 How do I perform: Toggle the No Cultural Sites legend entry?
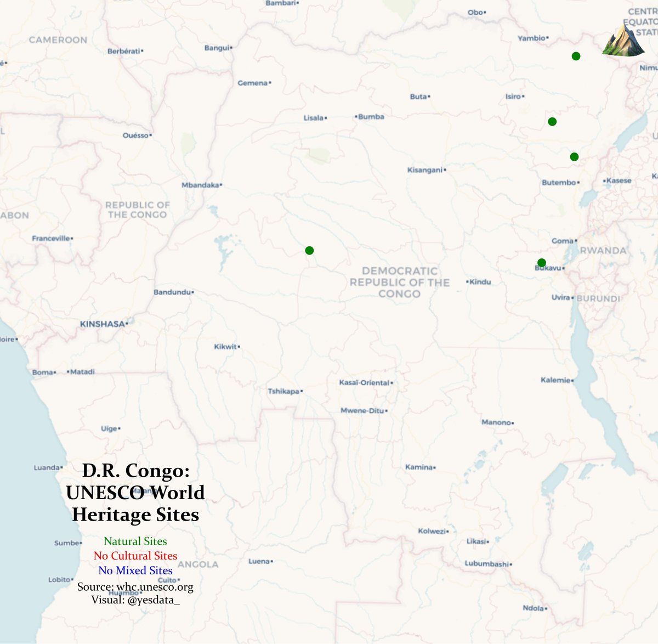coord(135,556)
